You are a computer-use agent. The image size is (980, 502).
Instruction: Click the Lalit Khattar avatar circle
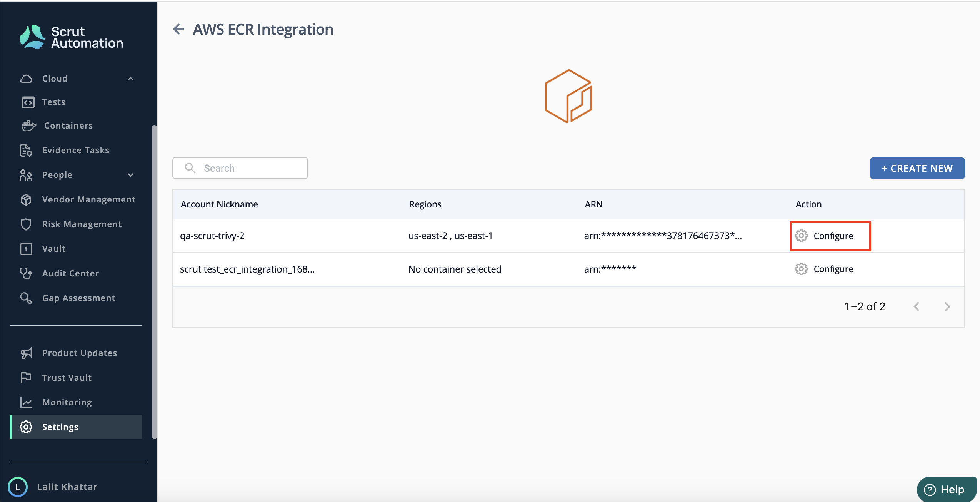coord(18,487)
